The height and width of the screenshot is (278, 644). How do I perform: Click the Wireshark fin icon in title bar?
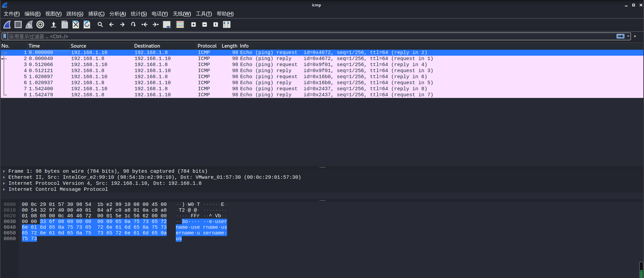coord(5,5)
